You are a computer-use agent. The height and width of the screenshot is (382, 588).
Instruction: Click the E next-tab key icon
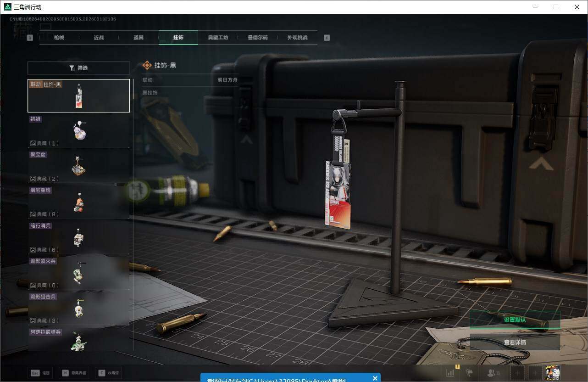tap(327, 38)
